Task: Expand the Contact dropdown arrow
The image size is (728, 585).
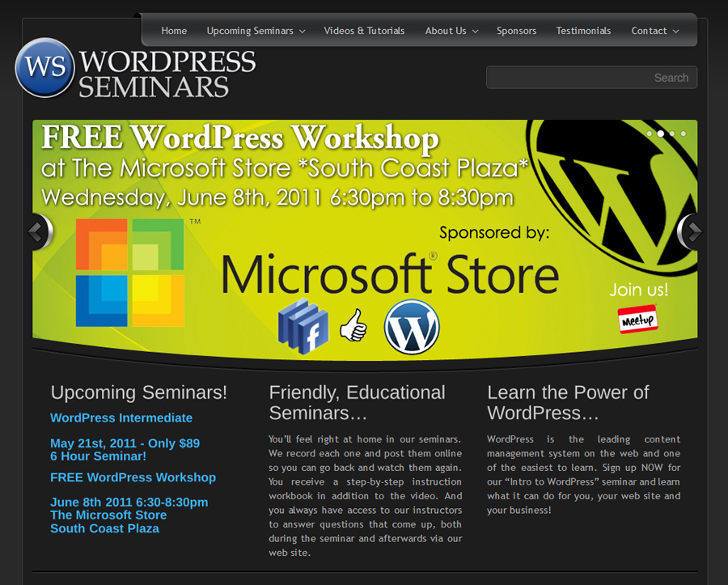Action: click(676, 32)
